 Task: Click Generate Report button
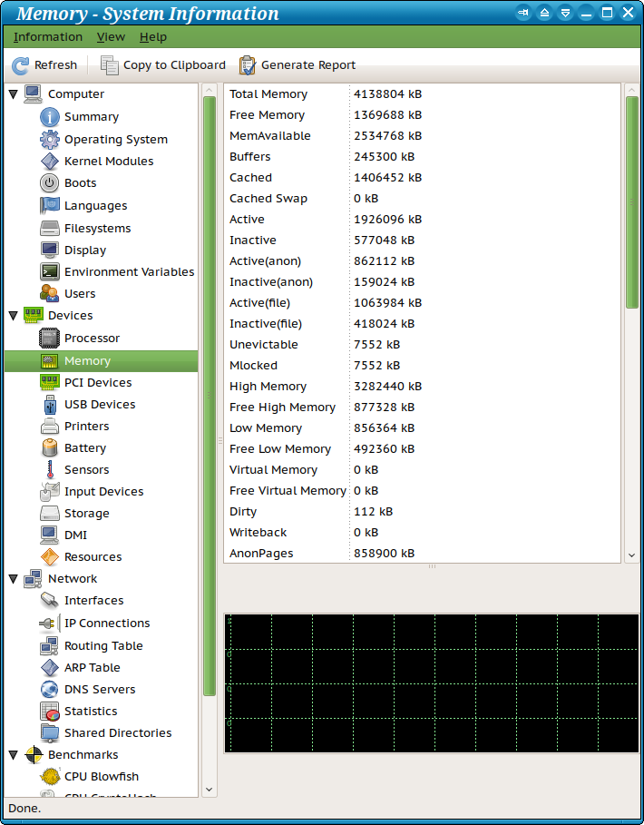298,65
